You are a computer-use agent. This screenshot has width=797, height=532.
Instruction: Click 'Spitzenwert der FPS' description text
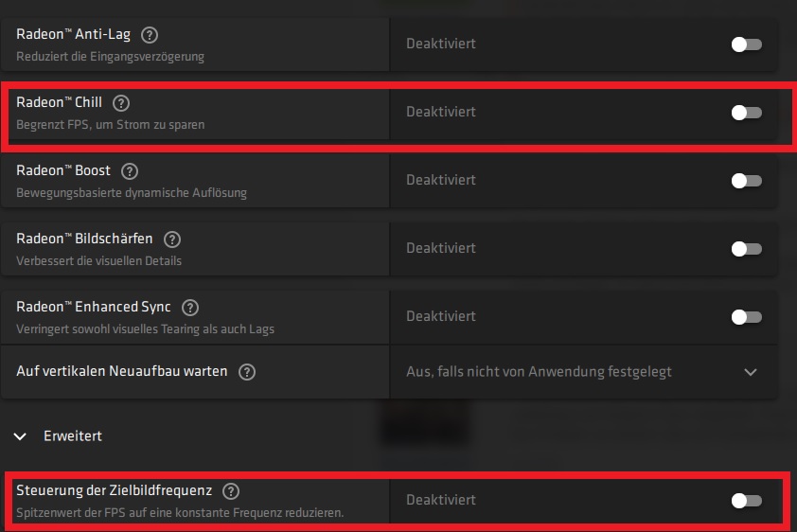pos(180,513)
